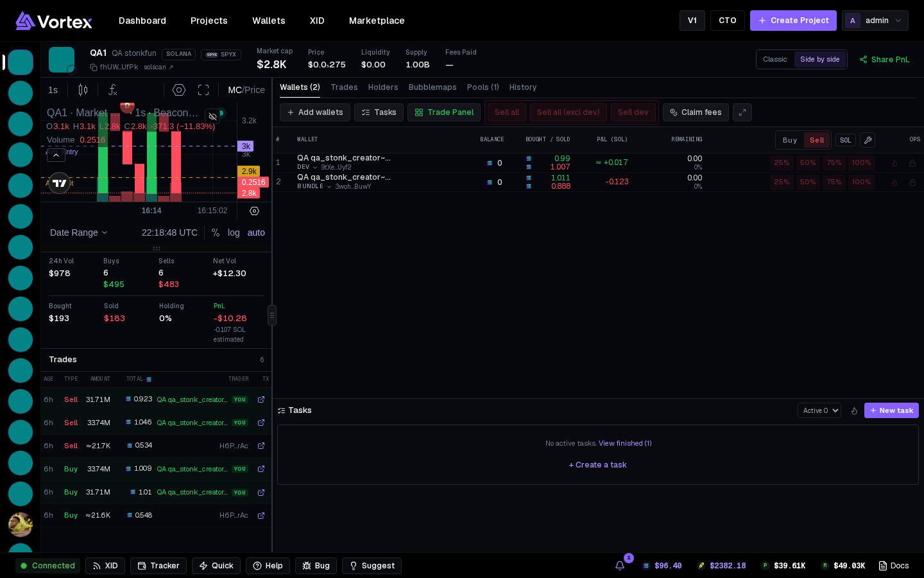Open the Bug report button
Image resolution: width=924 pixels, height=578 pixels.
pyautogui.click(x=316, y=566)
